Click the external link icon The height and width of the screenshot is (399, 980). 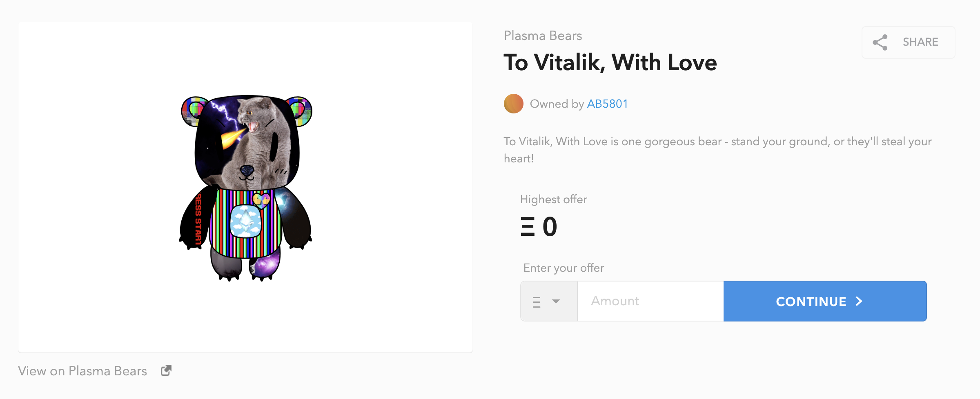click(166, 370)
